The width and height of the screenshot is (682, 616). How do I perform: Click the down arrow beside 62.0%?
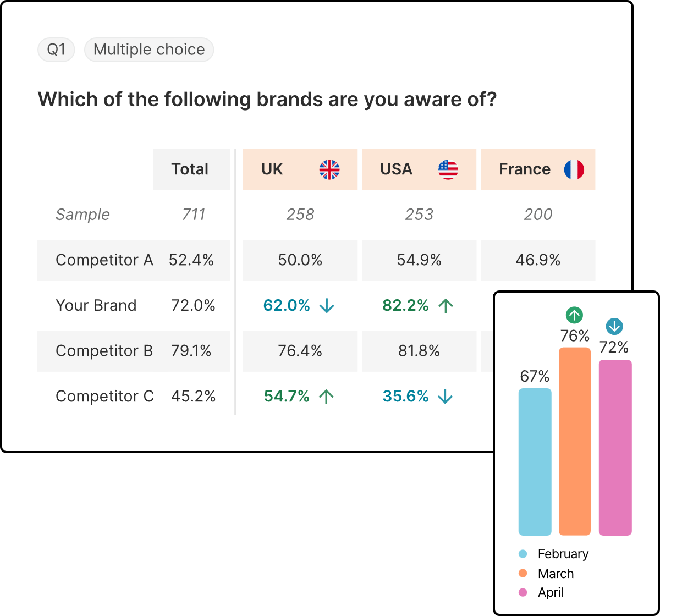tap(327, 306)
